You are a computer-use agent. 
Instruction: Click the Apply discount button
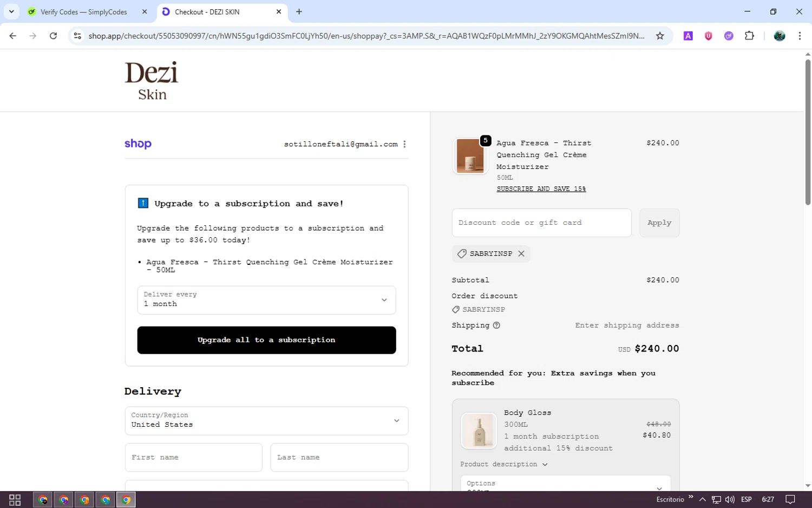659,223
